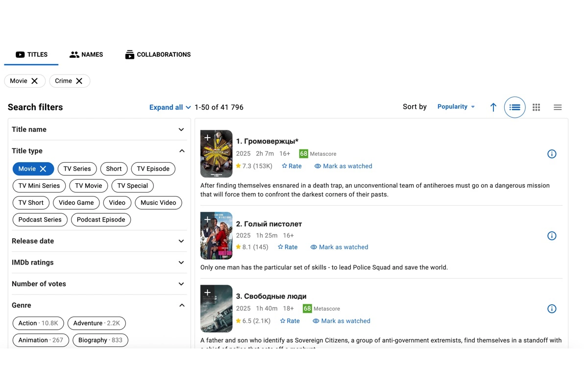Screen dimensions: 588x392
Task: Open the Titles tab
Action: pos(31,54)
